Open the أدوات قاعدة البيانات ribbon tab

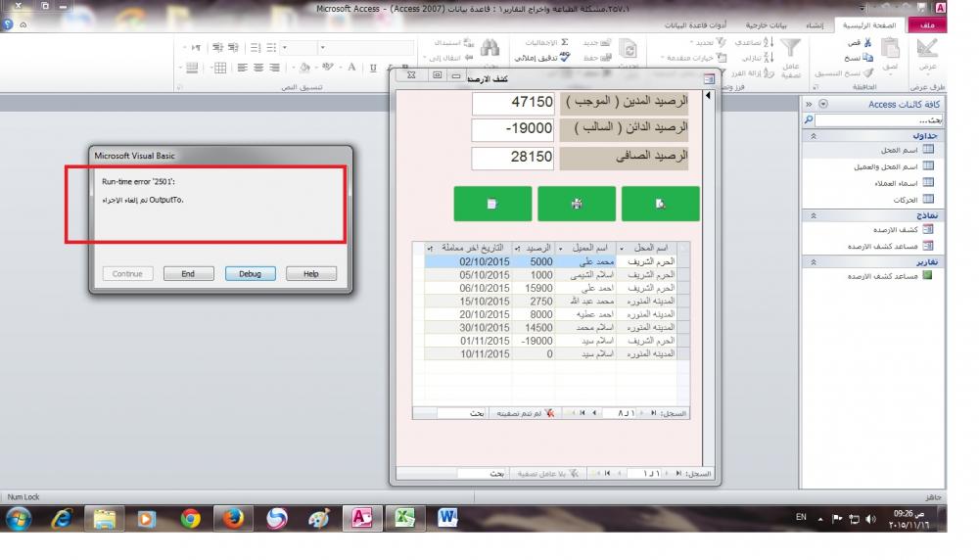click(695, 25)
